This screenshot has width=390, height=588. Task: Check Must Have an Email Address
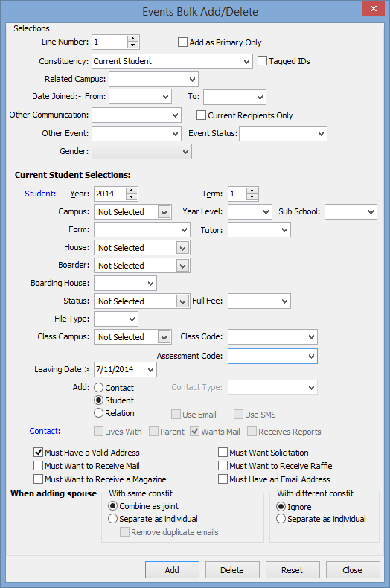(223, 479)
